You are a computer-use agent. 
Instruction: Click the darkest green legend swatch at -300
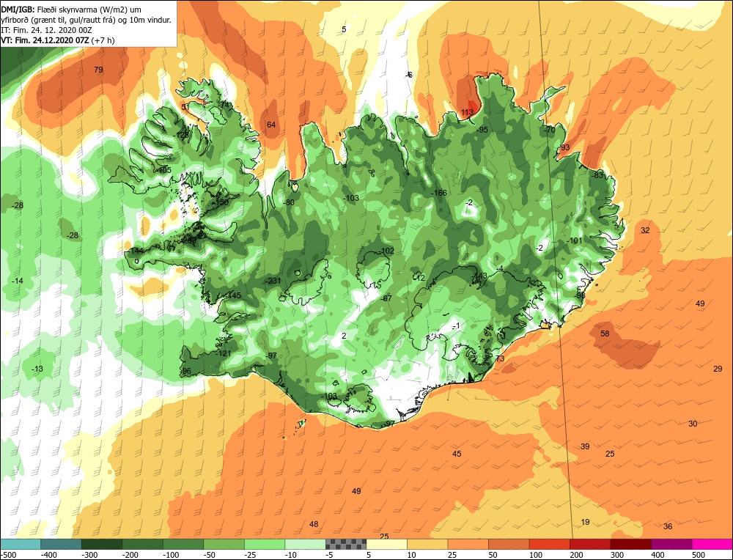click(x=101, y=544)
